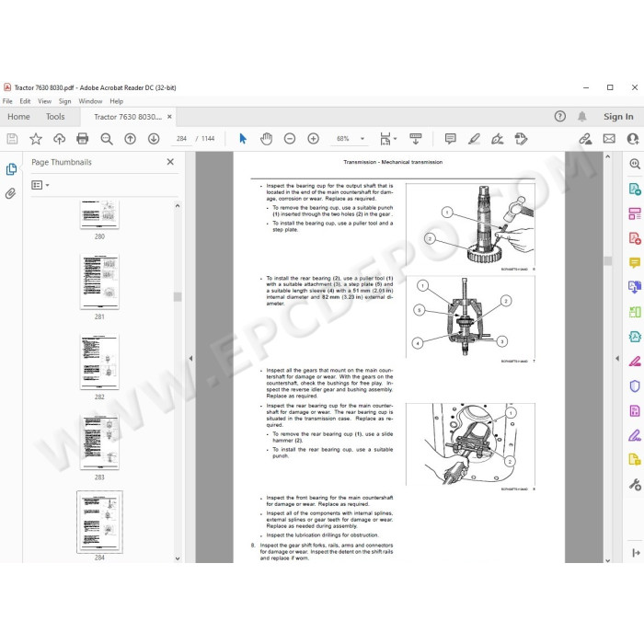Open Comment tool in right pane
This screenshot has width=644, height=644.
(635, 262)
